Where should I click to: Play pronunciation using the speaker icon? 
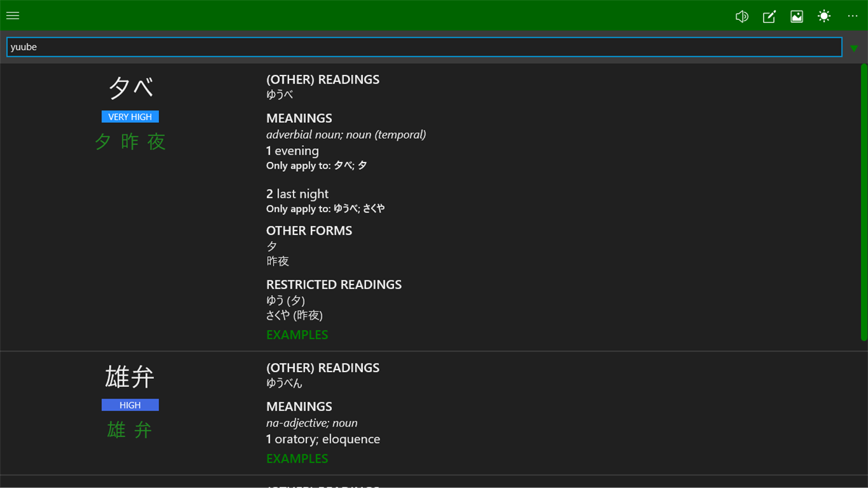741,16
